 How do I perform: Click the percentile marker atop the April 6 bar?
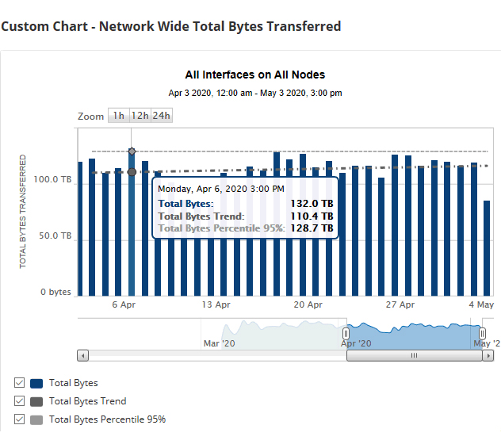132,151
